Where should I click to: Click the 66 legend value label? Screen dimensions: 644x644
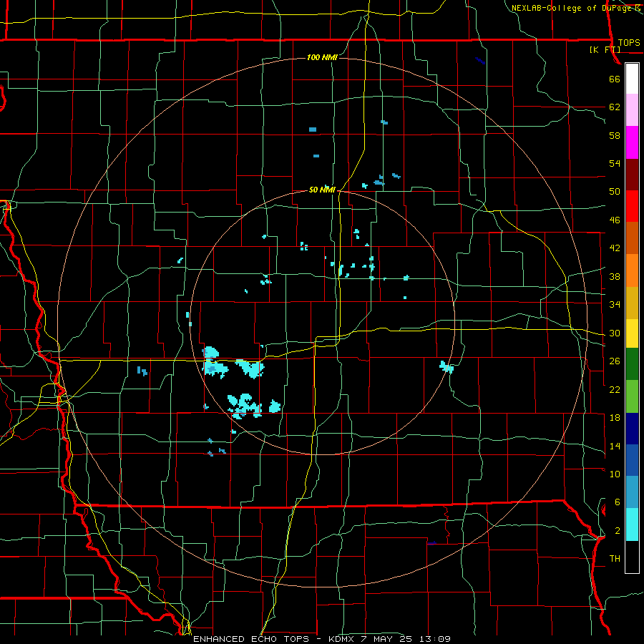pos(615,79)
